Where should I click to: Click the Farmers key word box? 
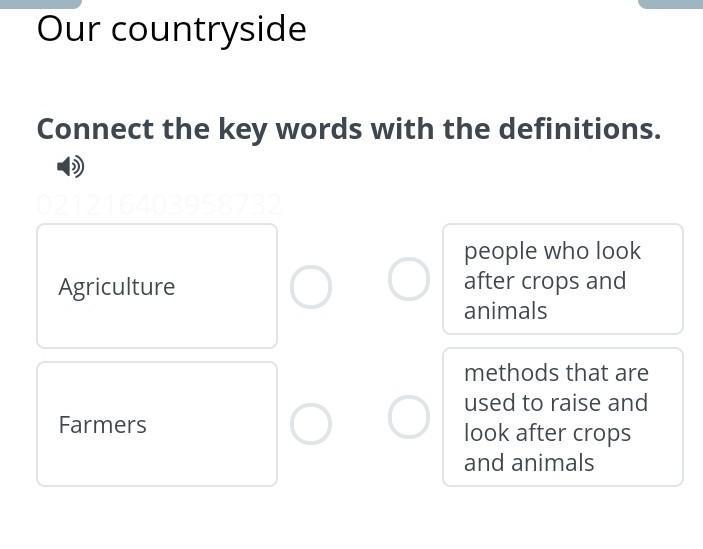pos(157,424)
